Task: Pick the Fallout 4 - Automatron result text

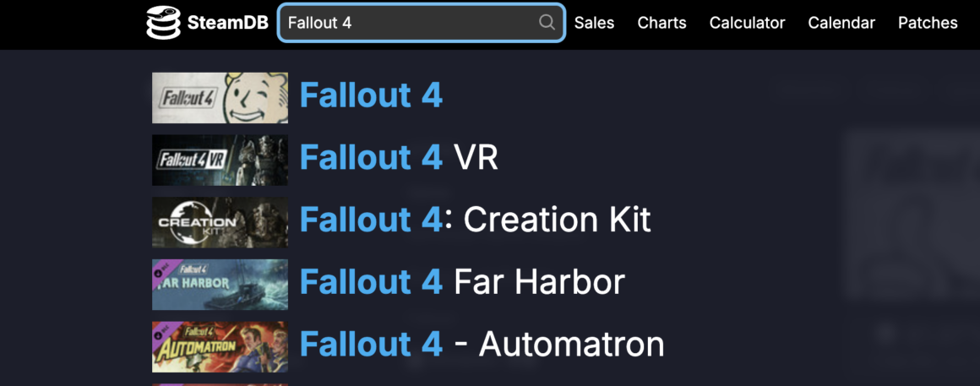Action: tap(482, 345)
